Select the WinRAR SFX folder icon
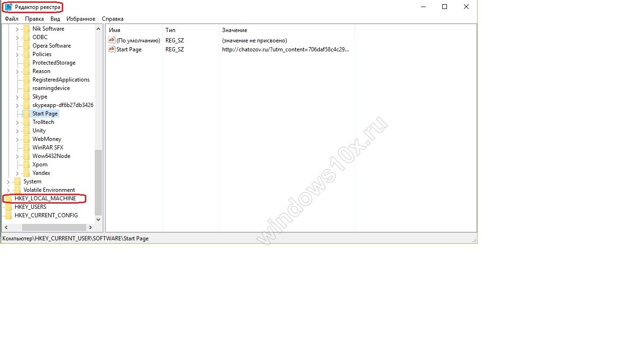 tap(26, 148)
